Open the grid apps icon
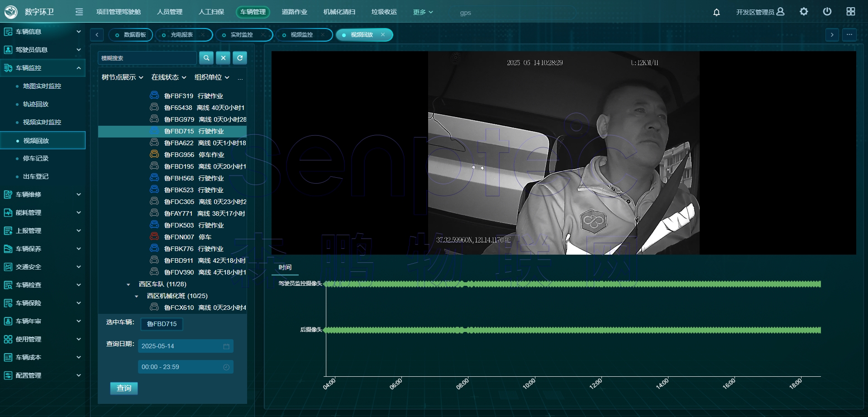868x417 pixels. pyautogui.click(x=851, y=12)
